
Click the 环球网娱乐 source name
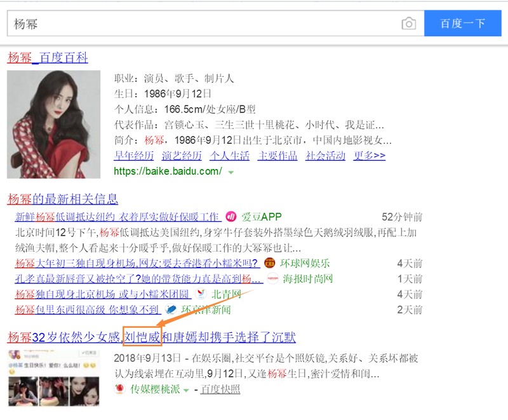(x=305, y=263)
